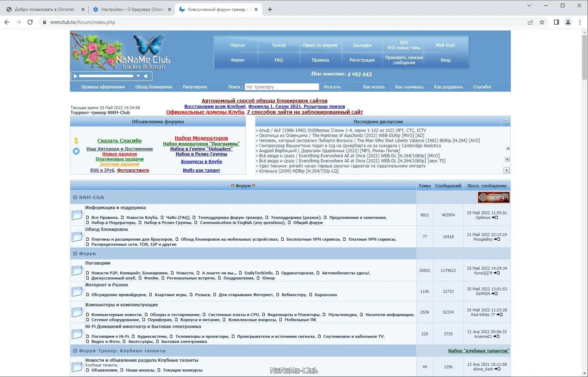Close the Классический форум-трекер tab
The height and width of the screenshot is (377, 588).
click(x=256, y=9)
